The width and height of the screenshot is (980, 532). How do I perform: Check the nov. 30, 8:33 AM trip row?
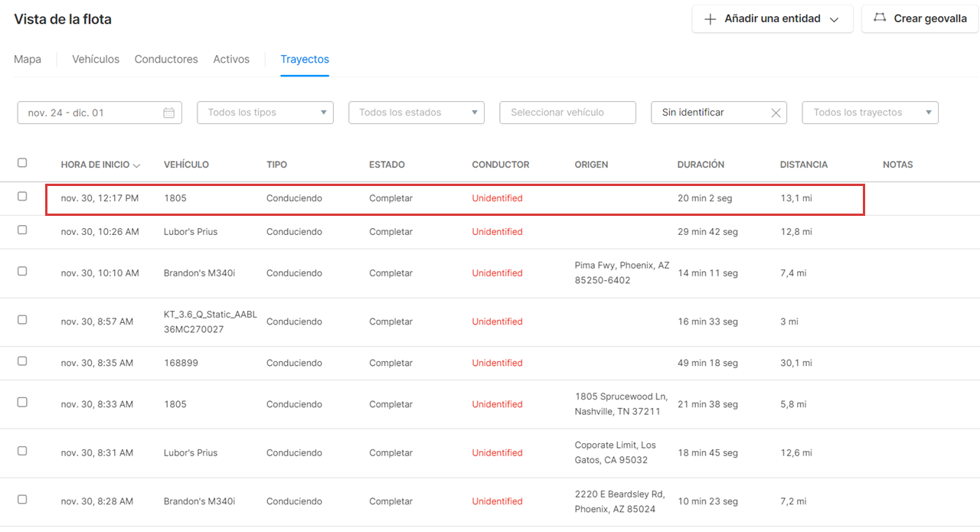(x=22, y=402)
